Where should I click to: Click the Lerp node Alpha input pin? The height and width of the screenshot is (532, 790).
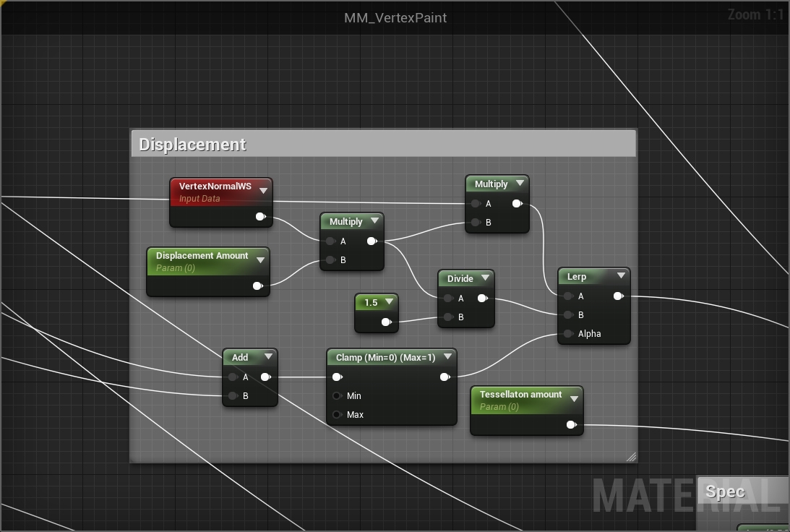click(568, 333)
